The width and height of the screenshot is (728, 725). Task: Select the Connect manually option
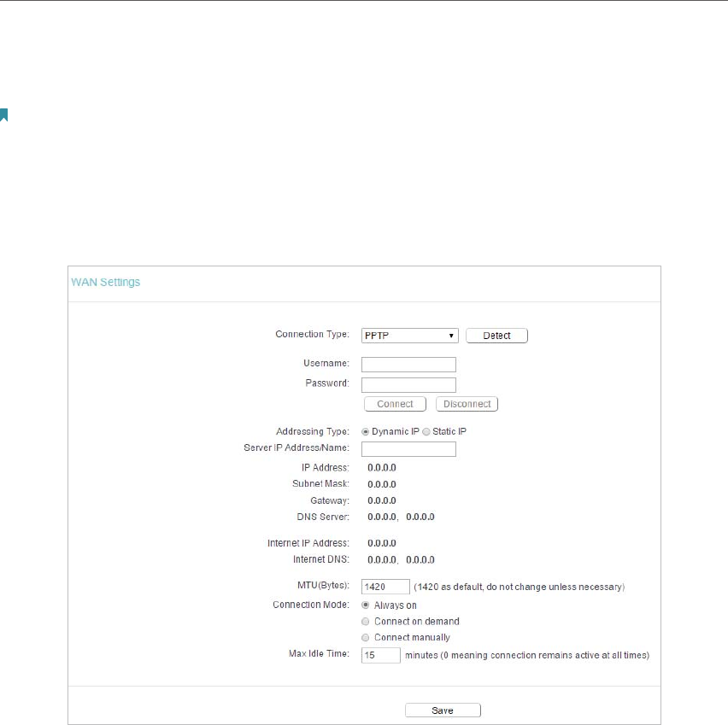(366, 638)
